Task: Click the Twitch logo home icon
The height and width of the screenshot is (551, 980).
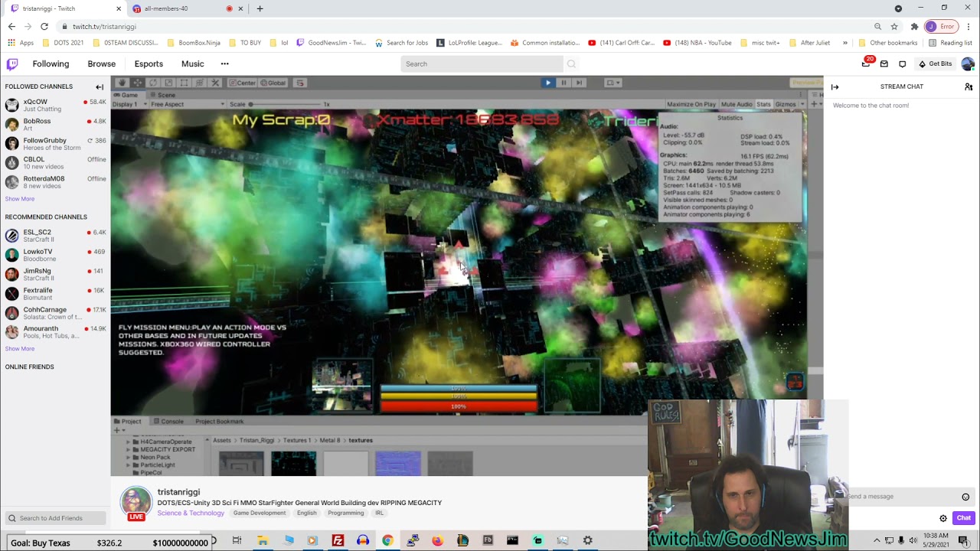Action: 12,64
